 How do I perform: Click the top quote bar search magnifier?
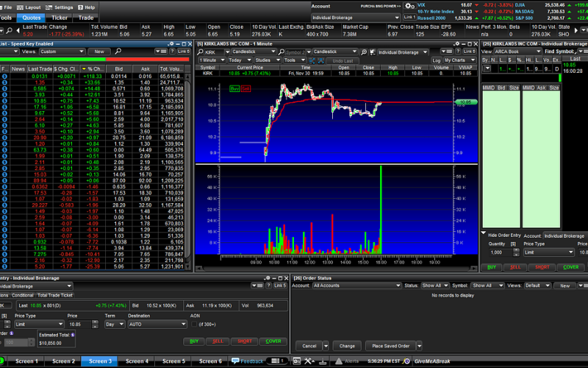point(9,30)
